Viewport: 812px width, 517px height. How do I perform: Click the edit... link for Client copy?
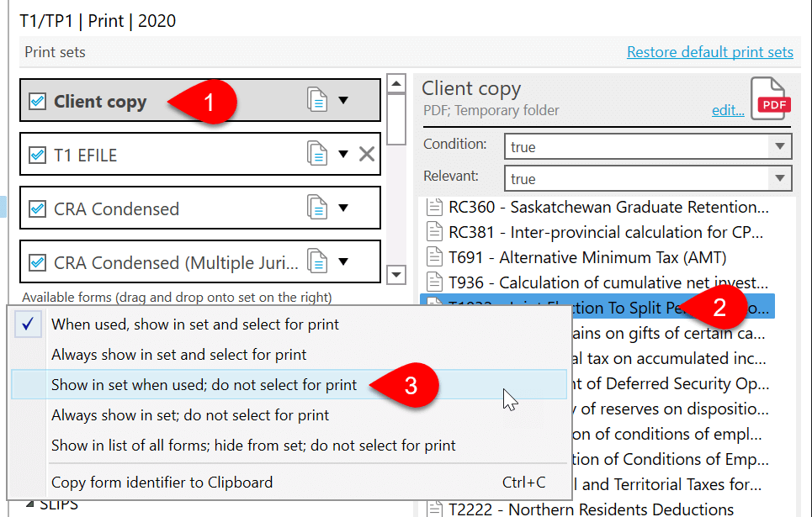[728, 110]
